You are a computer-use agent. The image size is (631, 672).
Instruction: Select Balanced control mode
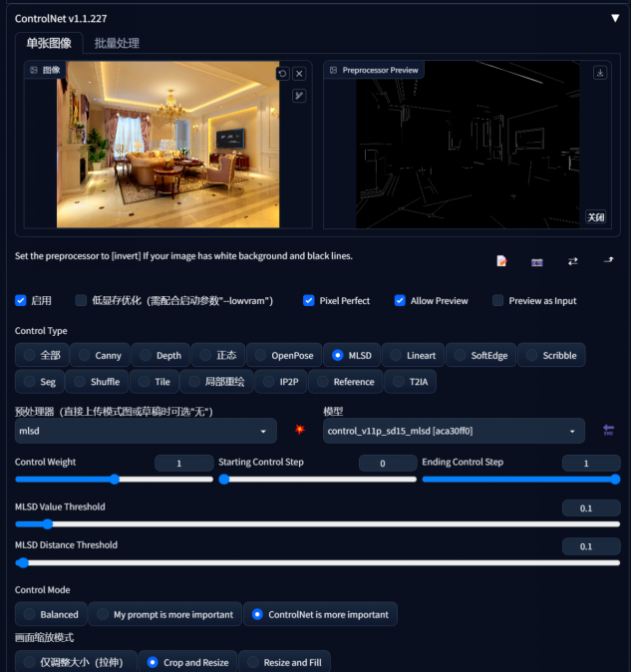(x=51, y=614)
